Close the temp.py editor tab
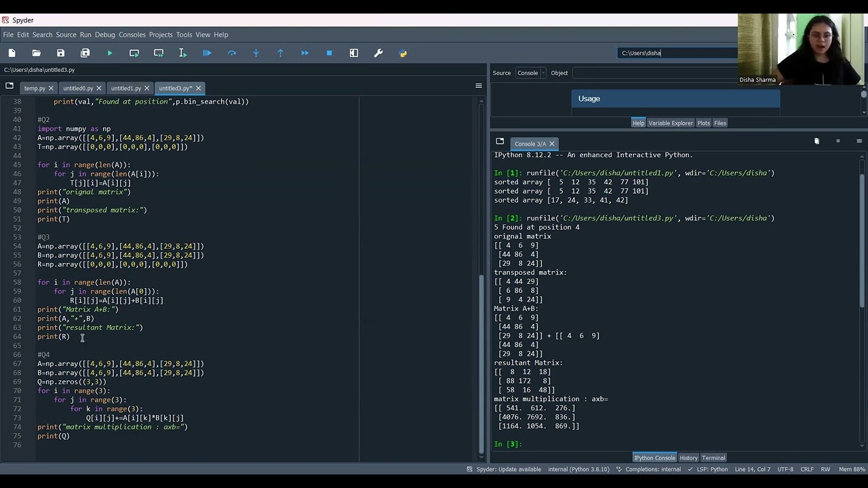 [52, 88]
